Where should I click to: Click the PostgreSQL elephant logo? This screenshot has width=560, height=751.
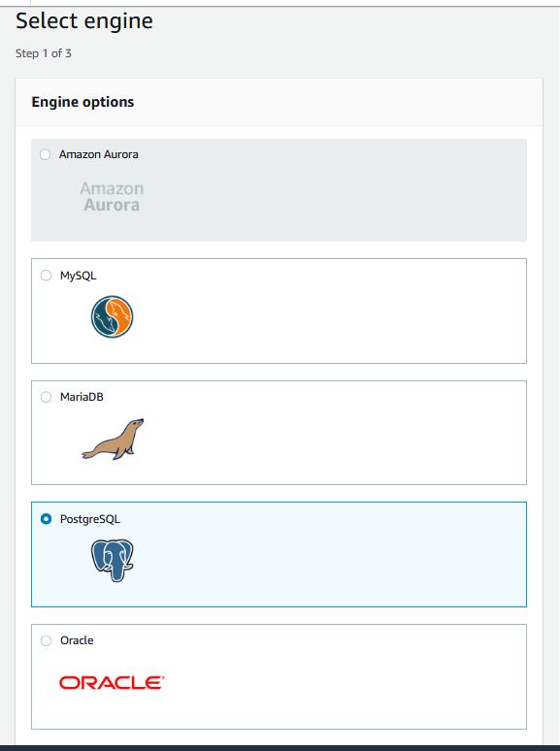point(112,561)
